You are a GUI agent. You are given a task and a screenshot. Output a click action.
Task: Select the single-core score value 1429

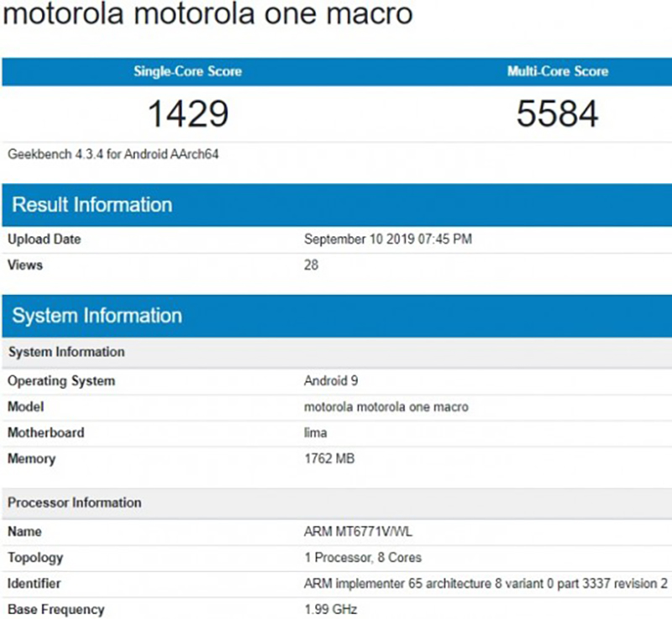188,114
